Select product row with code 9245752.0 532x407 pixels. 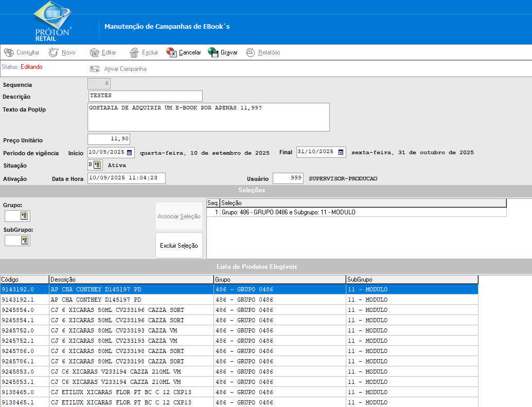click(x=239, y=330)
